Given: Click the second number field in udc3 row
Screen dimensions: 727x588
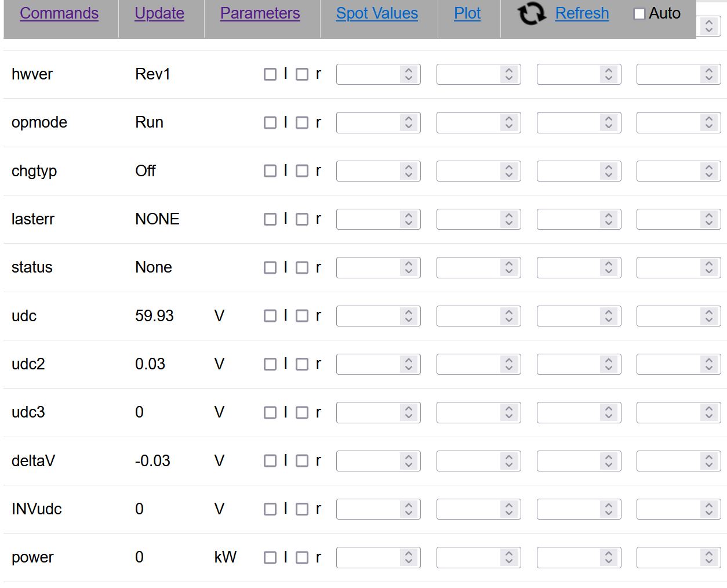Looking at the screenshot, I should (x=468, y=413).
